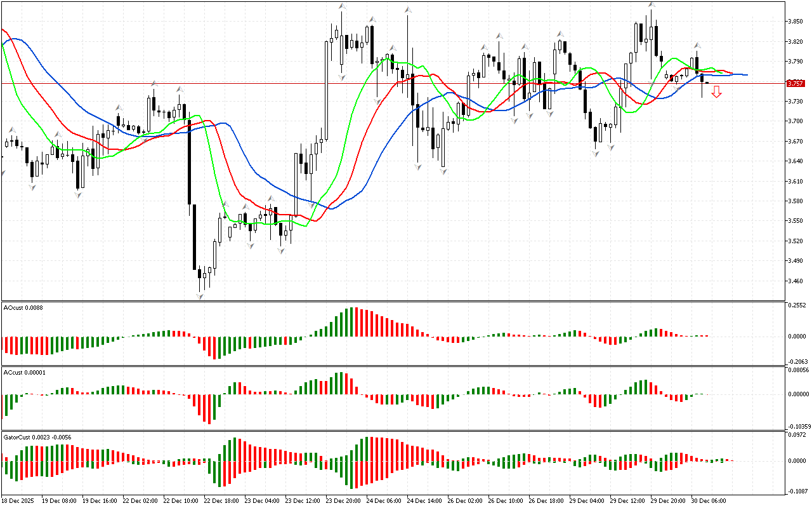Select the current price tag 3.757

click(794, 83)
